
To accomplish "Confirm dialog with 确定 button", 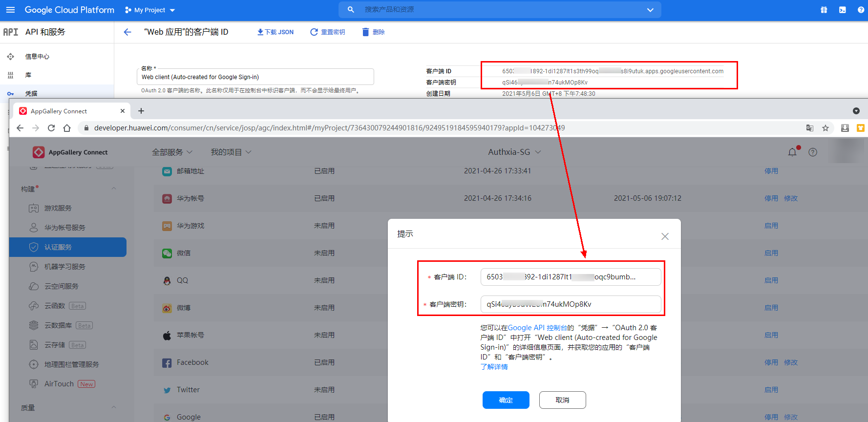I will click(506, 400).
